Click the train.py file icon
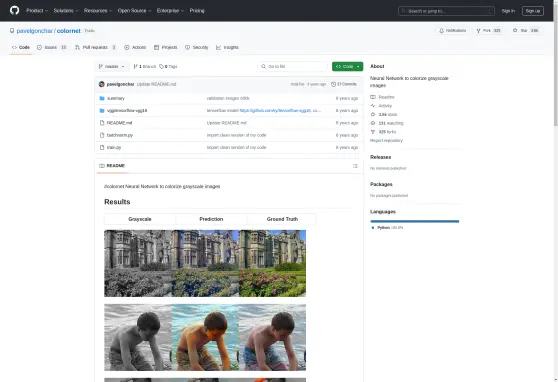Image resolution: width=558 pixels, height=382 pixels. point(102,147)
